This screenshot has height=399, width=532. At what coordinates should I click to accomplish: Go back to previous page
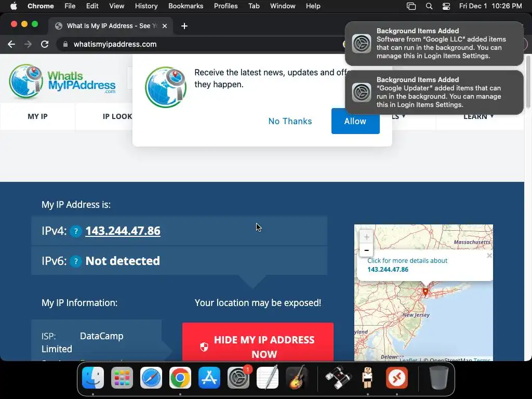coord(11,44)
